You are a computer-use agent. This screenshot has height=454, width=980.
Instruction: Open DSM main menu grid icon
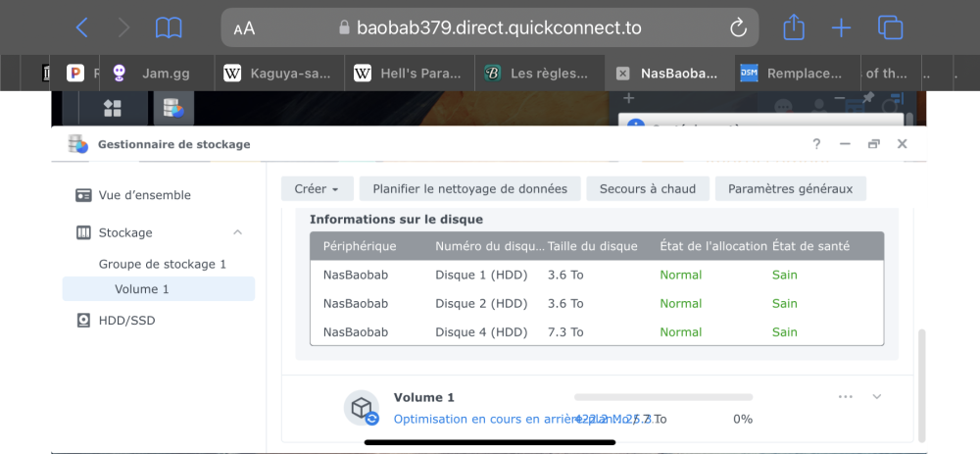pos(113,108)
